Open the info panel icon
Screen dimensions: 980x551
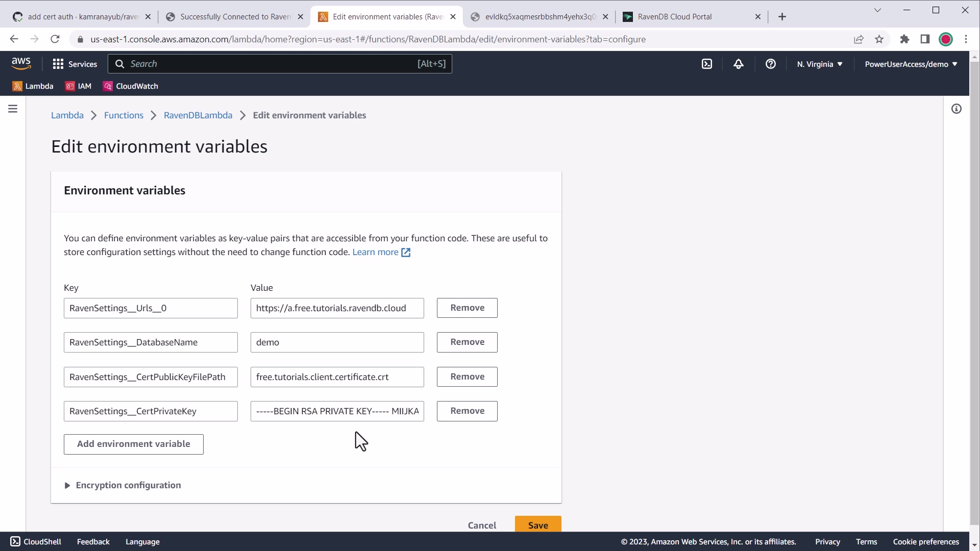(x=957, y=109)
